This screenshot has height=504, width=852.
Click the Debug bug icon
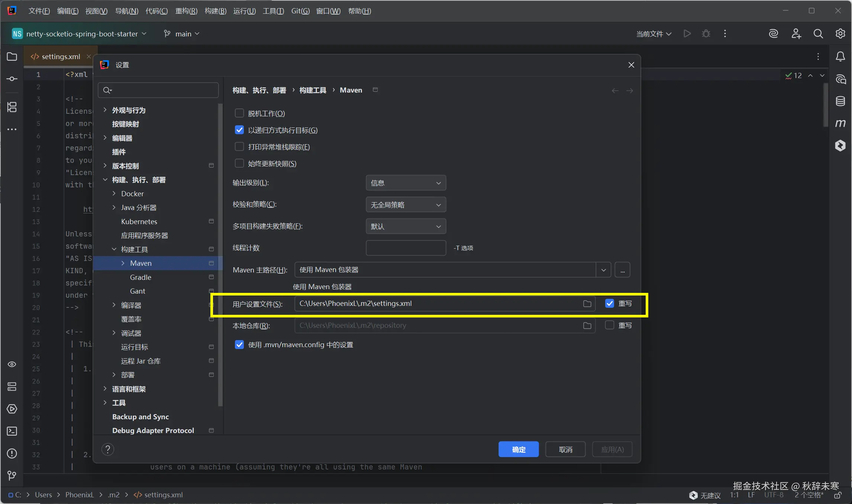click(706, 34)
